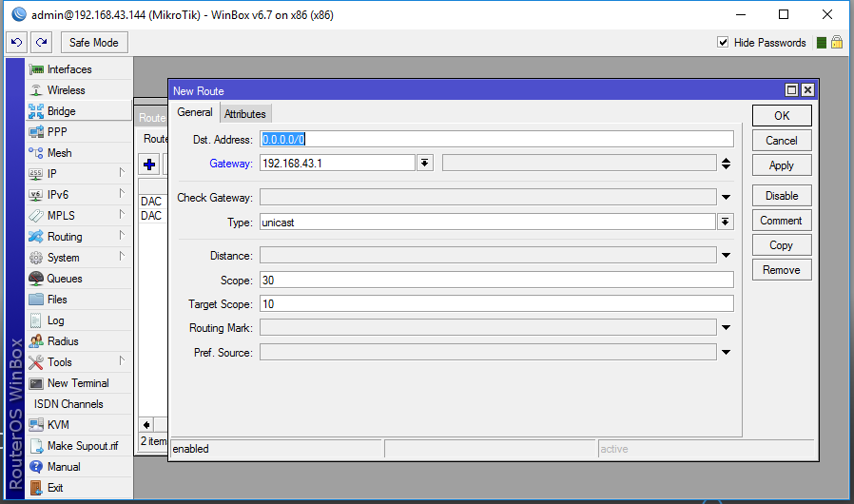Open the Manual
The height and width of the screenshot is (504, 854).
tap(79, 467)
